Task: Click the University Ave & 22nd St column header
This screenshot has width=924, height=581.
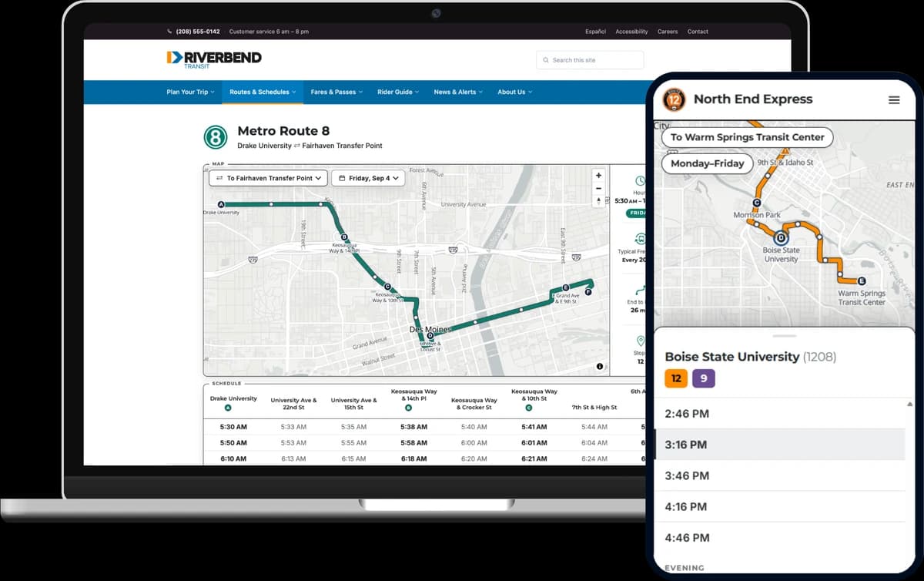Action: point(293,404)
